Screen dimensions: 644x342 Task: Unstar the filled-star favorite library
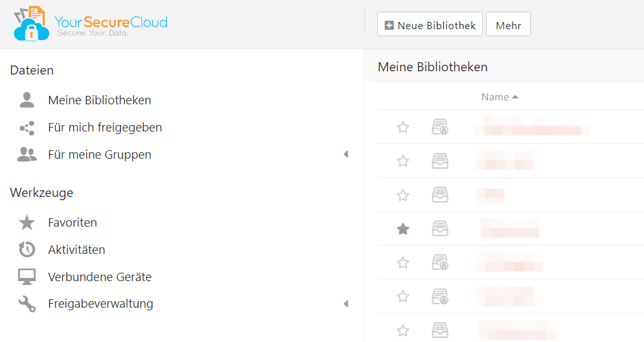coord(403,229)
